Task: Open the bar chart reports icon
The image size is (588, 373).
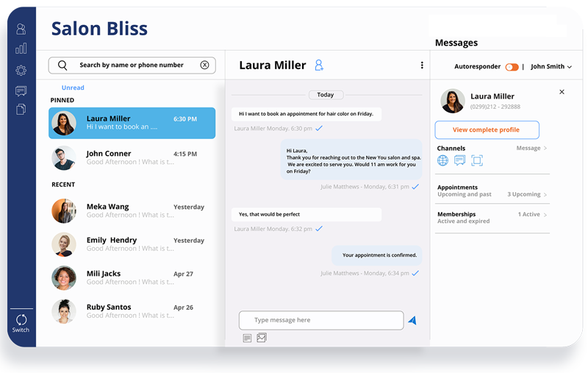Action: click(x=21, y=49)
